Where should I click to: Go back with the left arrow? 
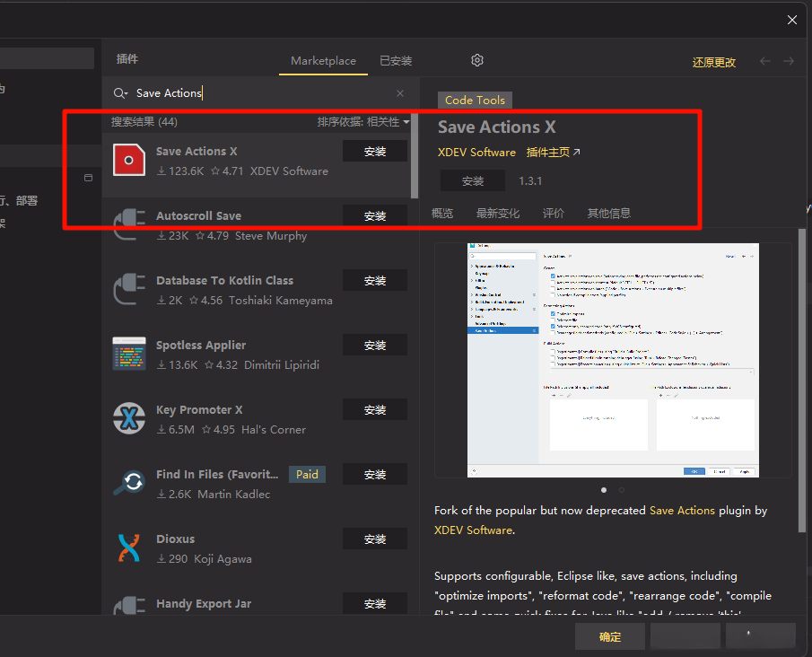point(764,61)
